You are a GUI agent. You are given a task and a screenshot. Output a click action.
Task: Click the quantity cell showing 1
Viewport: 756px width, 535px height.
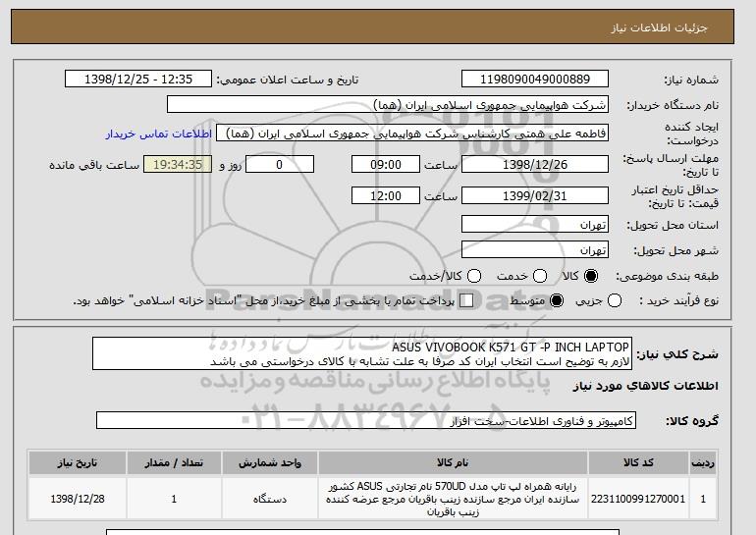174,499
